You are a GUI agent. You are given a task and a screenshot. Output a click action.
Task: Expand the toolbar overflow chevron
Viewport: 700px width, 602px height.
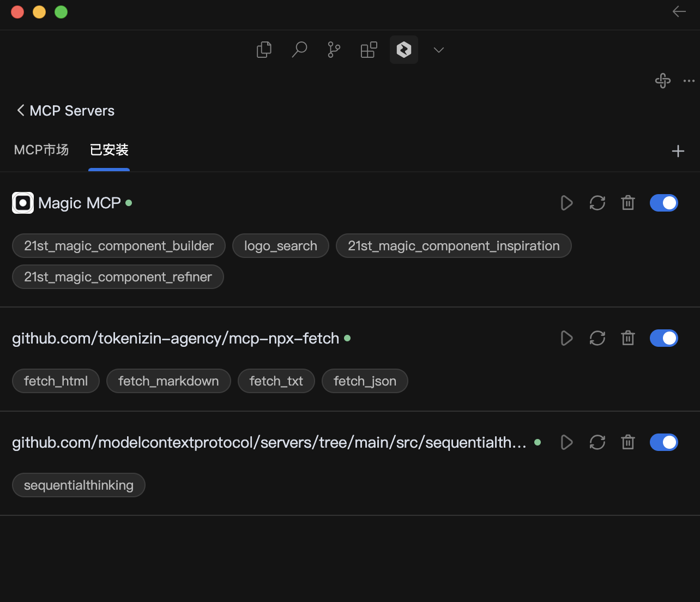pyautogui.click(x=439, y=50)
